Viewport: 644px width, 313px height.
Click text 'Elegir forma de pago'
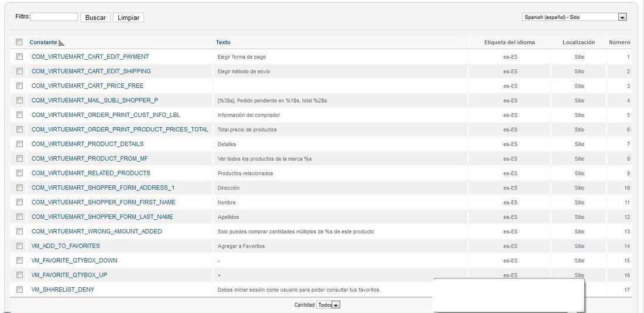pos(242,57)
